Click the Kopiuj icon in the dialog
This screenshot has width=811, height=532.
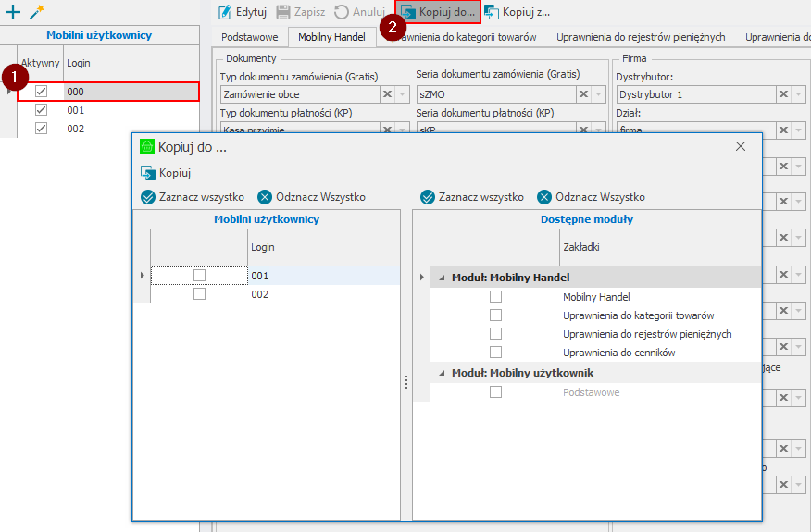[x=147, y=173]
